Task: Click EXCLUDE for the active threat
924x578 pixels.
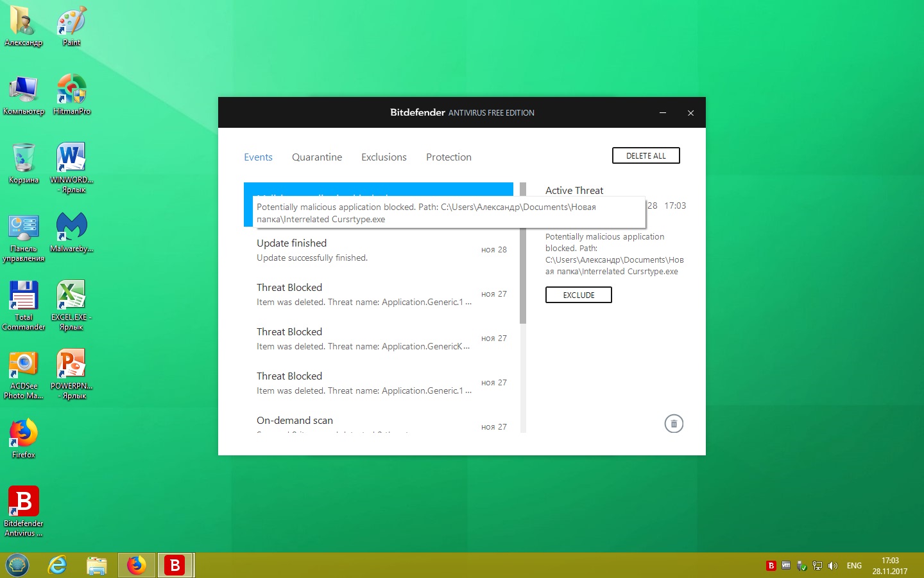Action: pyautogui.click(x=579, y=295)
